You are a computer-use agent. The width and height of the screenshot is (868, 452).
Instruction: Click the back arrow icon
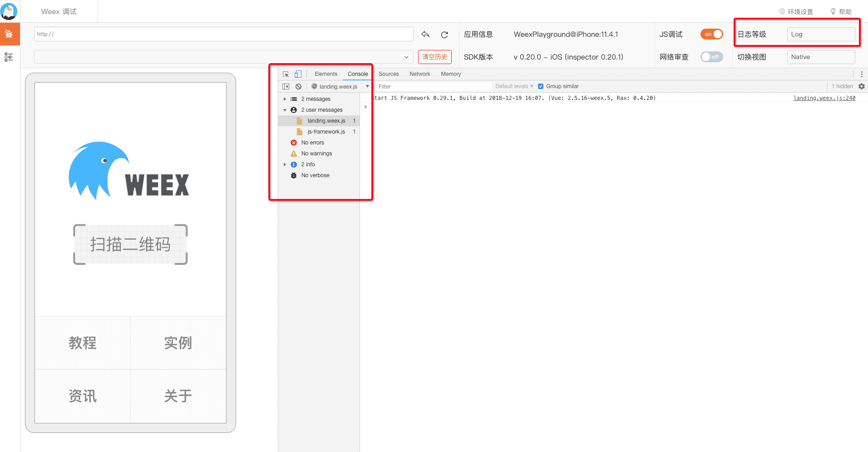[x=425, y=35]
